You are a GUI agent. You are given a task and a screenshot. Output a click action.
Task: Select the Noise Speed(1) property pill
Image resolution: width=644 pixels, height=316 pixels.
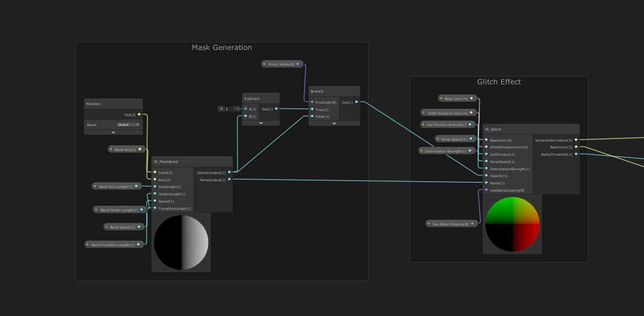[x=456, y=139]
